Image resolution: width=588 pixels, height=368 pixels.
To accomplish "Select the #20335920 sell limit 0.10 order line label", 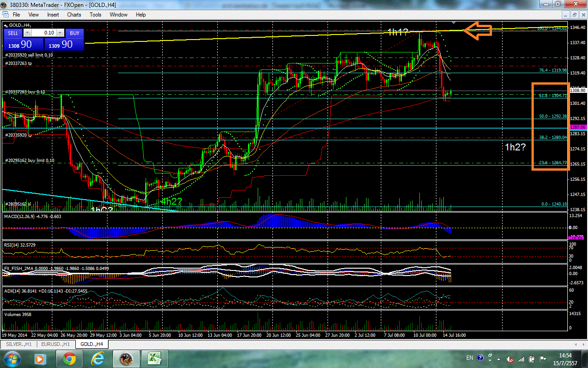I will [x=29, y=55].
